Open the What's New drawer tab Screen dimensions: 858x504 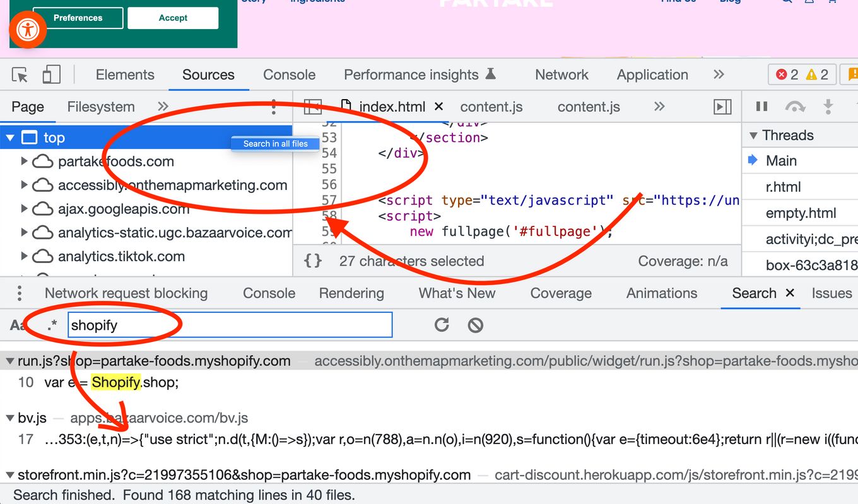[x=457, y=293]
